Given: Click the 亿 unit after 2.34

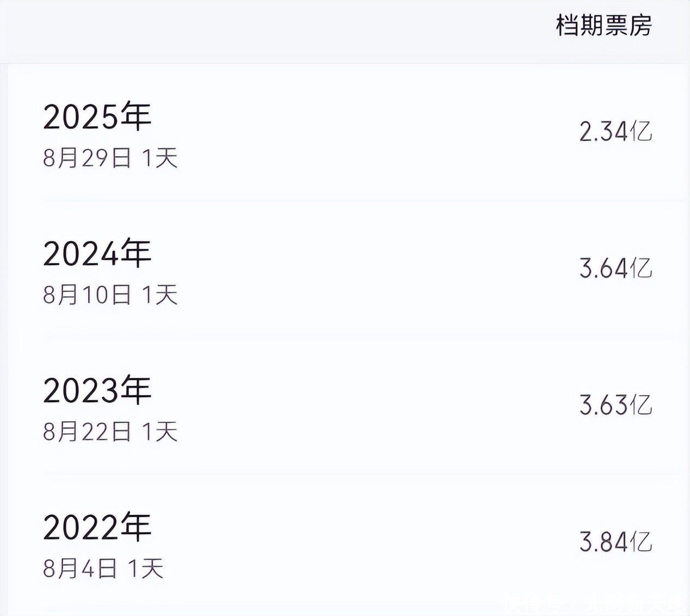Looking at the screenshot, I should [x=642, y=132].
